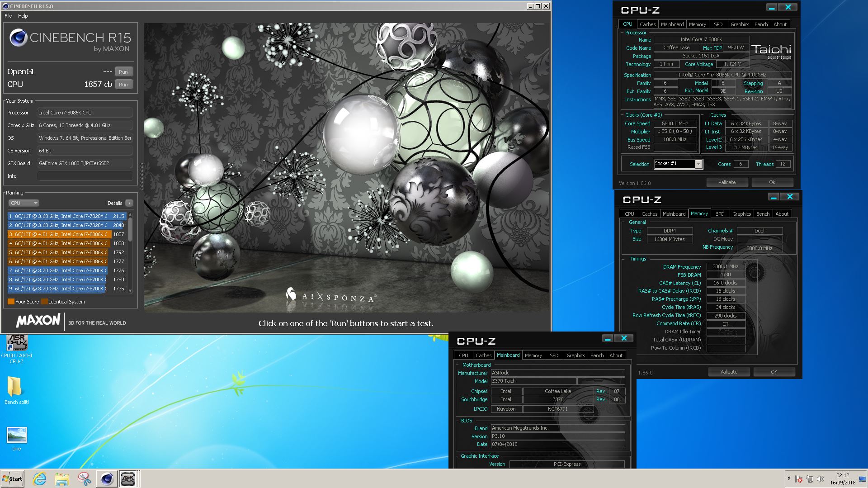
Task: Select ranking row 7 score 1776
Action: (66, 270)
